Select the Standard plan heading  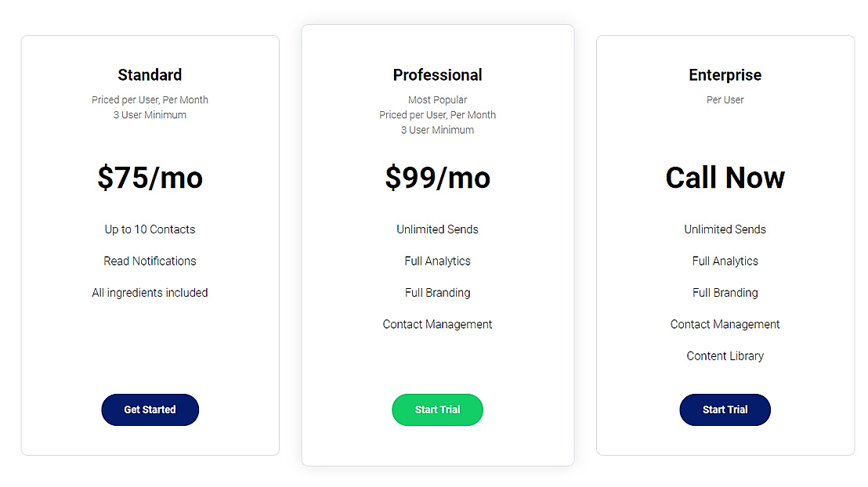(150, 74)
